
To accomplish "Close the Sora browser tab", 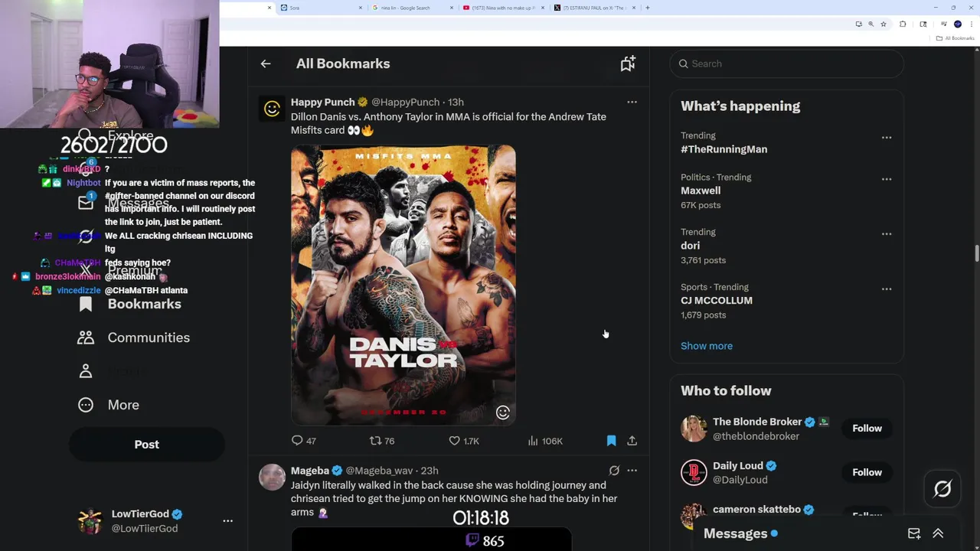I will point(361,8).
